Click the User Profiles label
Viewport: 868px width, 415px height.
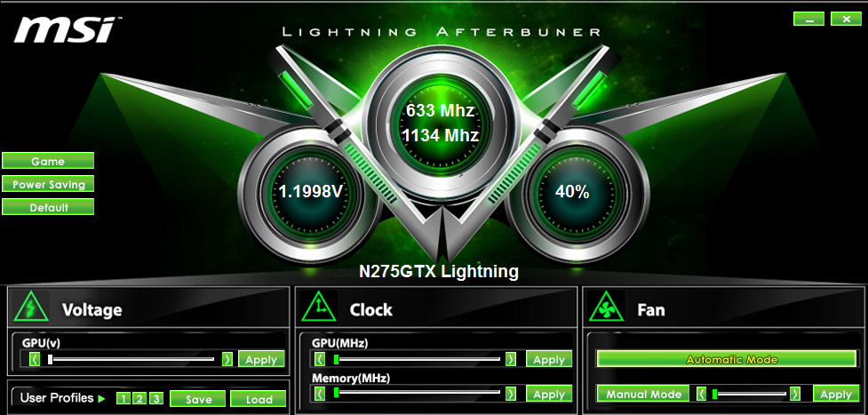point(57,398)
